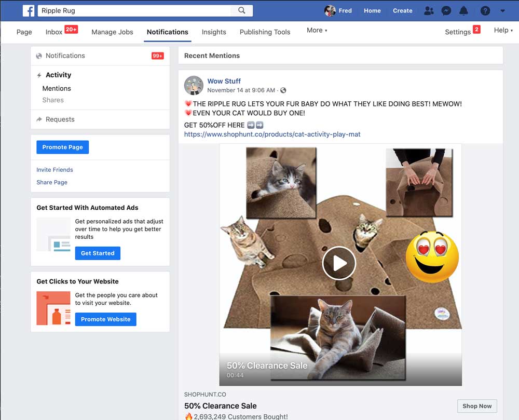Open the friend requests icon
The image size is (519, 420).
[x=429, y=10]
